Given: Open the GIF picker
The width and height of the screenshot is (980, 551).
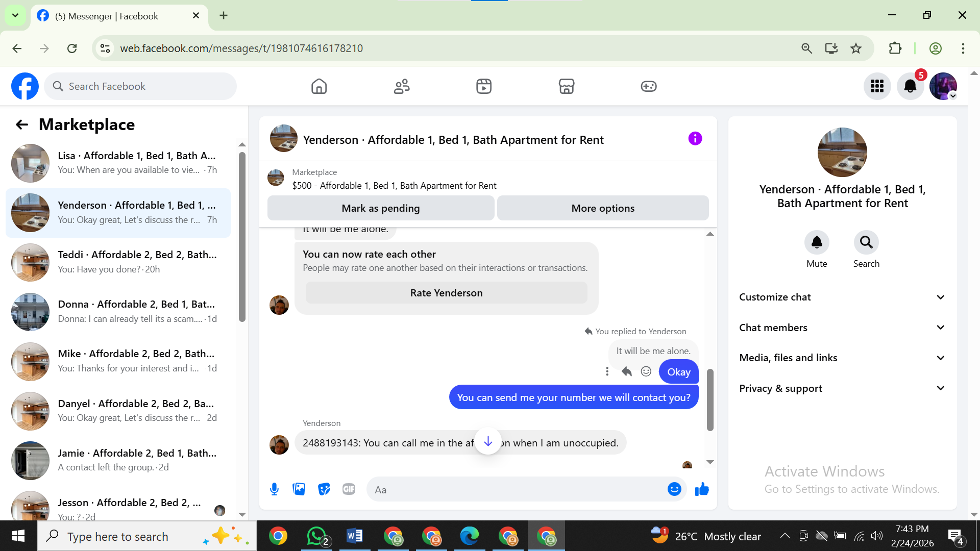Looking at the screenshot, I should tap(349, 489).
